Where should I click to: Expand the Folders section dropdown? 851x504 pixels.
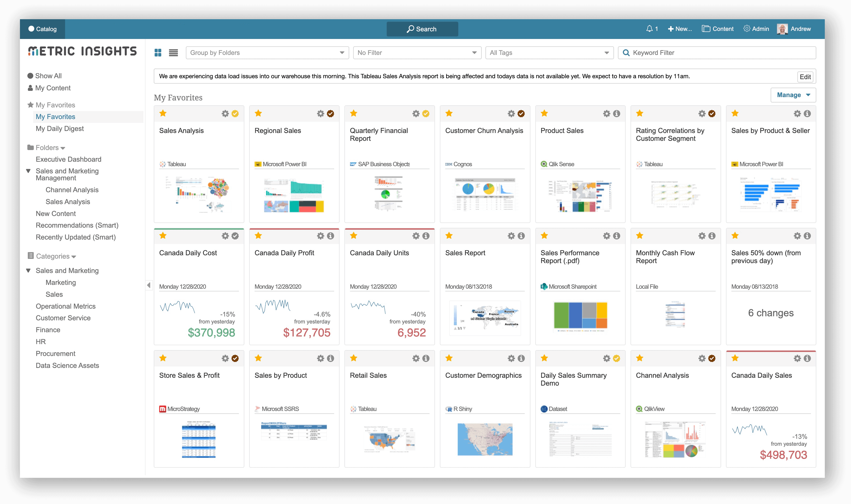point(63,148)
